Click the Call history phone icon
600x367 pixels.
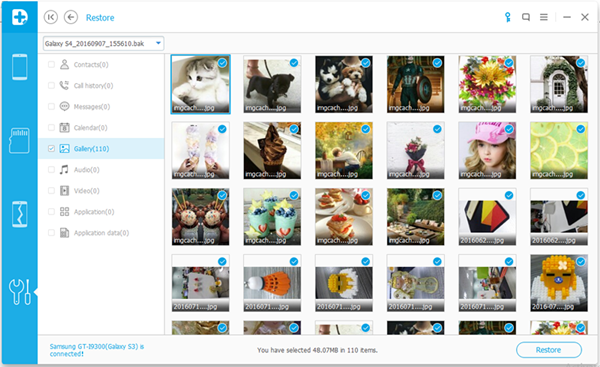point(64,85)
